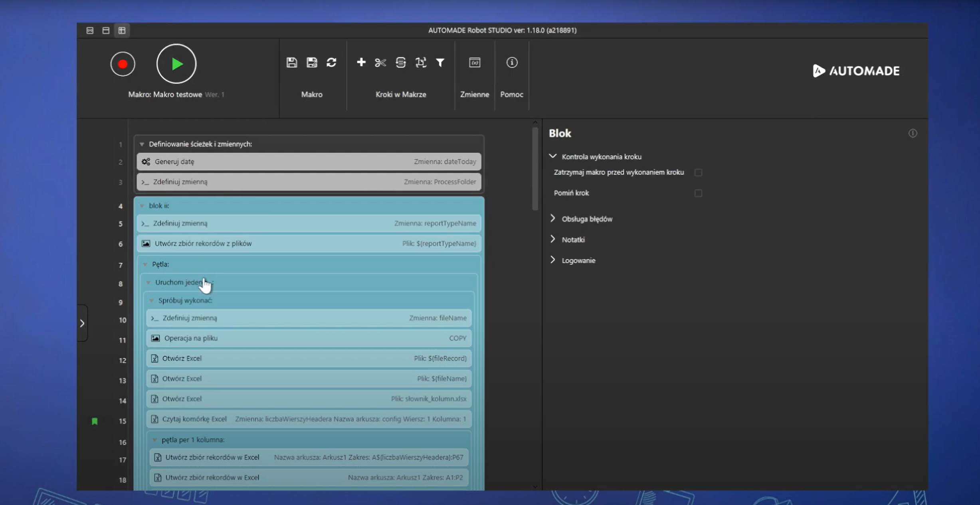
Task: Click Excel icon on Czytaj komórkę Excel step
Action: click(154, 419)
